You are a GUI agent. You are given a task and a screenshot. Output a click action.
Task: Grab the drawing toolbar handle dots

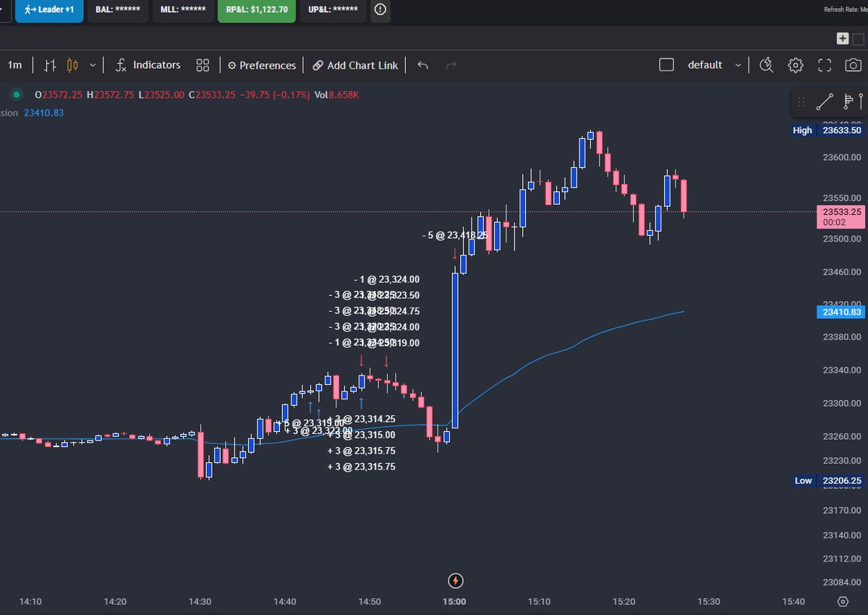click(801, 102)
